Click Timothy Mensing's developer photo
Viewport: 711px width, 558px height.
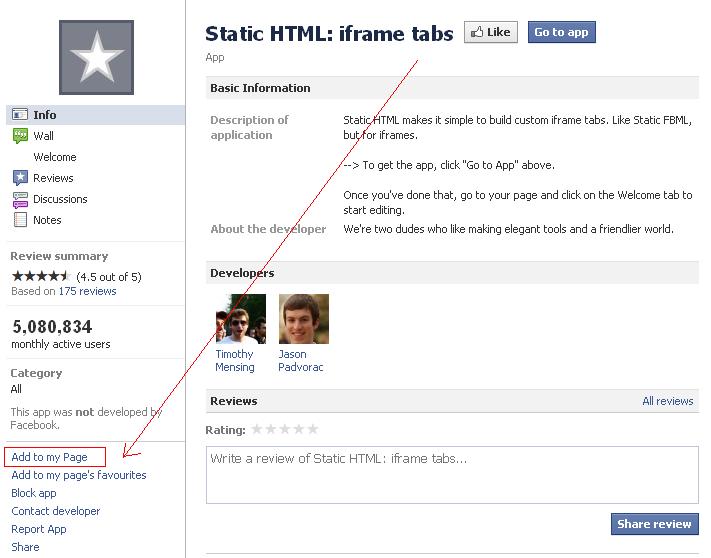[241, 319]
